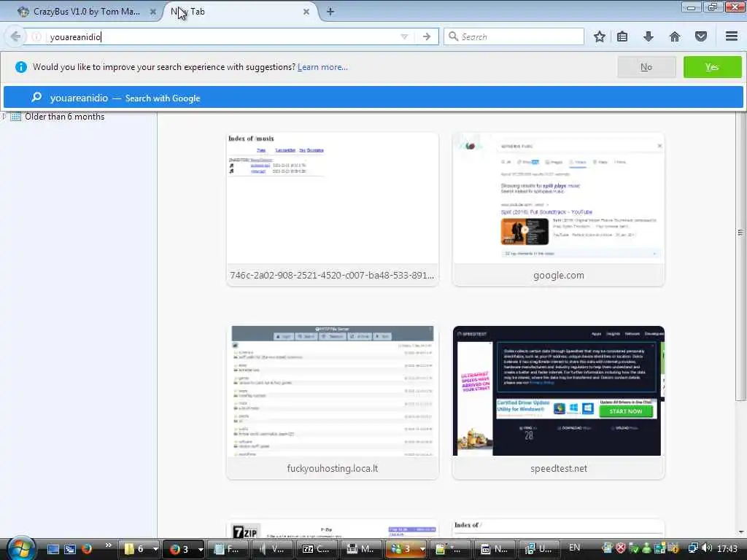Show bookmarks list icon
This screenshot has height=560, width=747.
point(622,36)
